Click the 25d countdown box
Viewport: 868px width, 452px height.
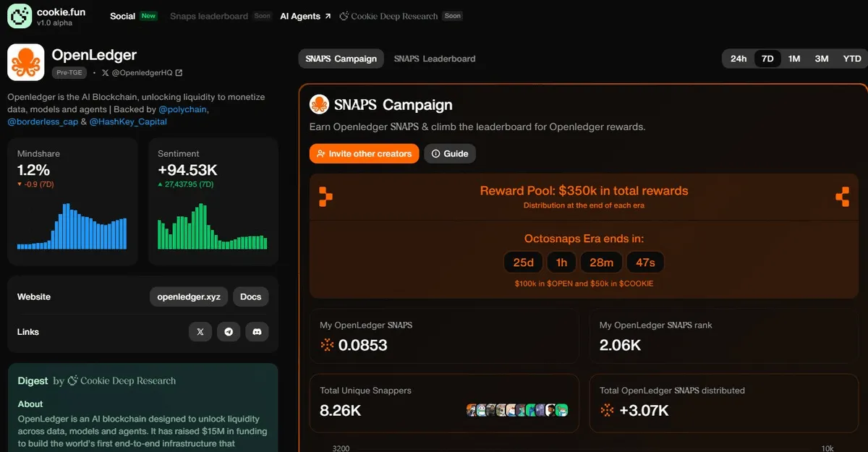(524, 263)
